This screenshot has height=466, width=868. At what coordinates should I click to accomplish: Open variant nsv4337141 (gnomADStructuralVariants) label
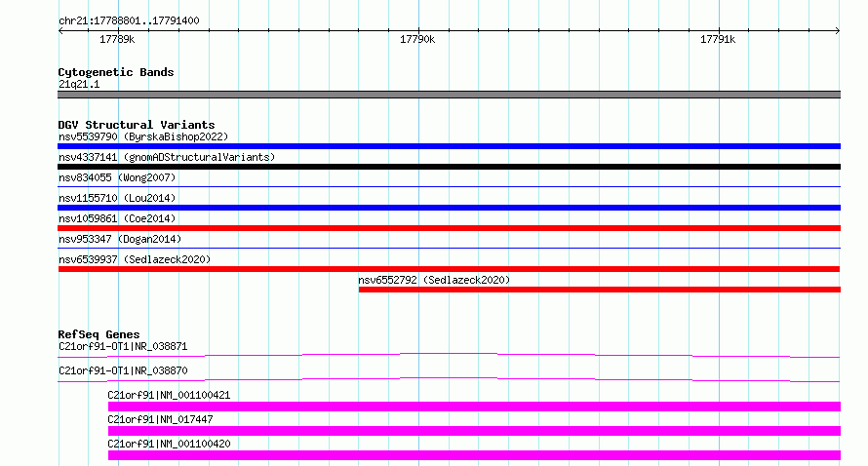point(167,157)
